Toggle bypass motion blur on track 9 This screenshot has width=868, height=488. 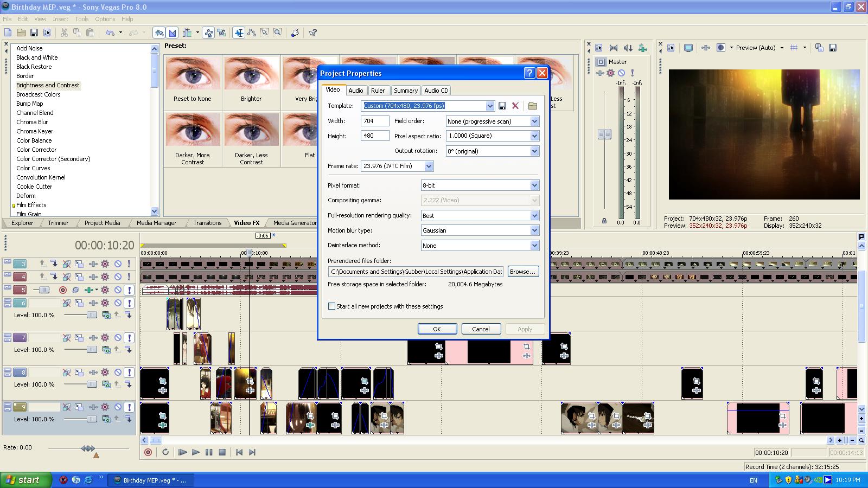(x=67, y=407)
